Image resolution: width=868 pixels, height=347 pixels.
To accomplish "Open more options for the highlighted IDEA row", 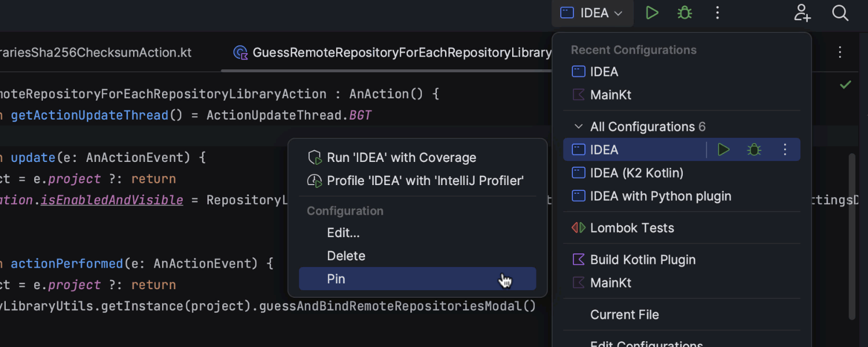I will [785, 150].
